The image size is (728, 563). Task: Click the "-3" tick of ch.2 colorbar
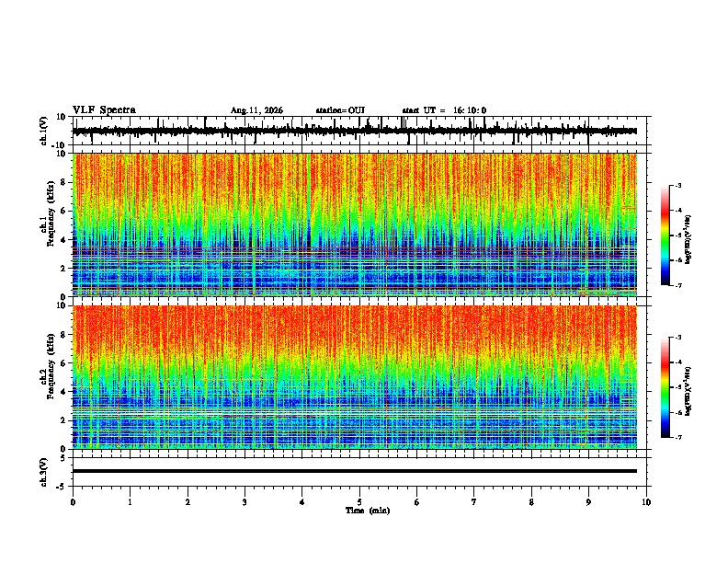678,338
